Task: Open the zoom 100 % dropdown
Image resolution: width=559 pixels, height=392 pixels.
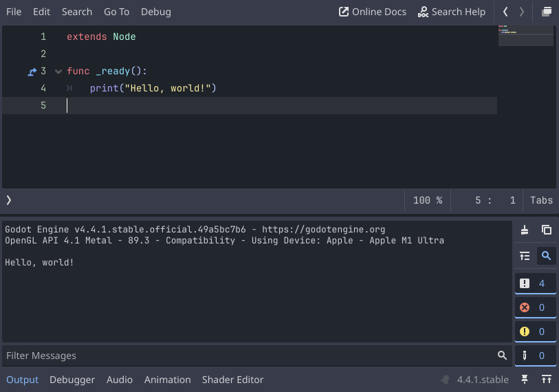Action: [x=428, y=200]
